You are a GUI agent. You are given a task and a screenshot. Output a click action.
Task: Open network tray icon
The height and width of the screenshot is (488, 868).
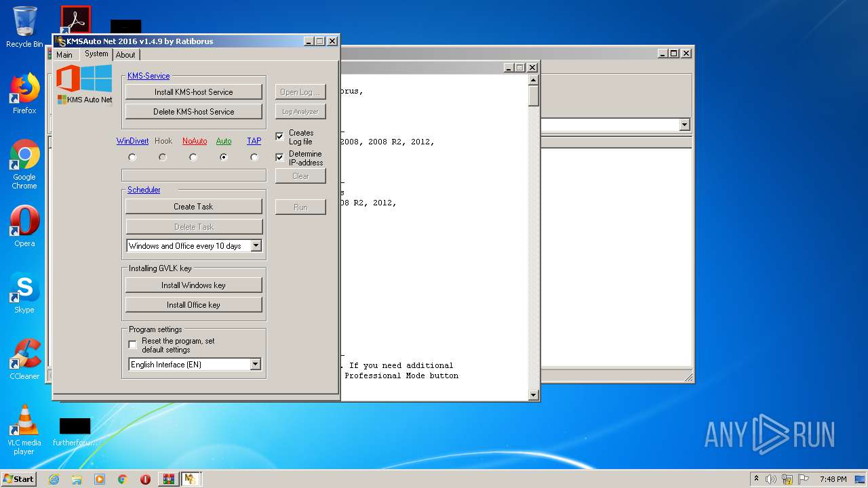click(787, 479)
